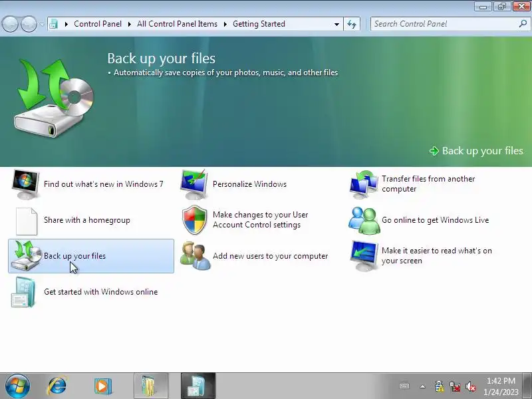
Task: Click the Forward navigation button
Action: [29, 24]
